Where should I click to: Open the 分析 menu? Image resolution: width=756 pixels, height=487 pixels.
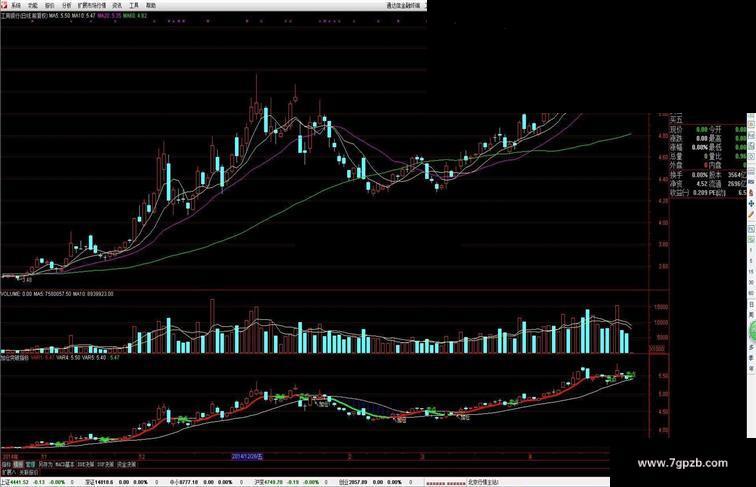coord(67,6)
